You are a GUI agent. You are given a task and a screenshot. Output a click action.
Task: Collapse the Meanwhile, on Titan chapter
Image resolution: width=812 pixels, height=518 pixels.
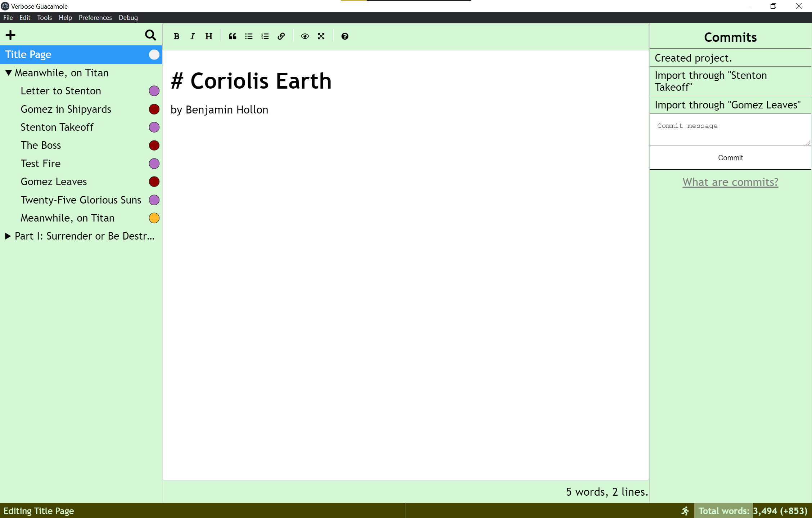coord(9,73)
